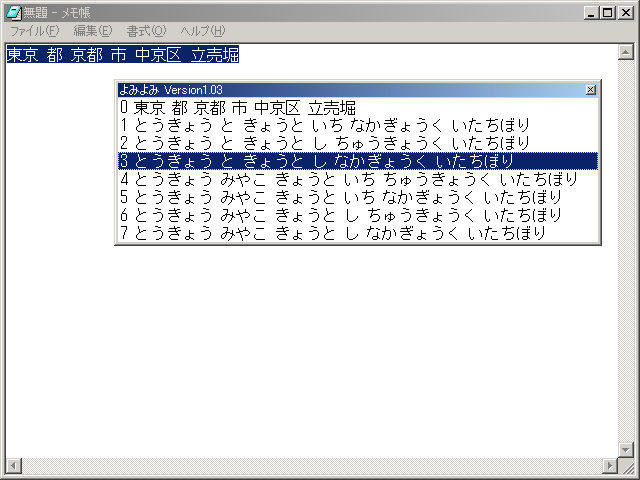640x480 pixels.
Task: Open the ファイル(F) menu
Action: tap(35, 31)
